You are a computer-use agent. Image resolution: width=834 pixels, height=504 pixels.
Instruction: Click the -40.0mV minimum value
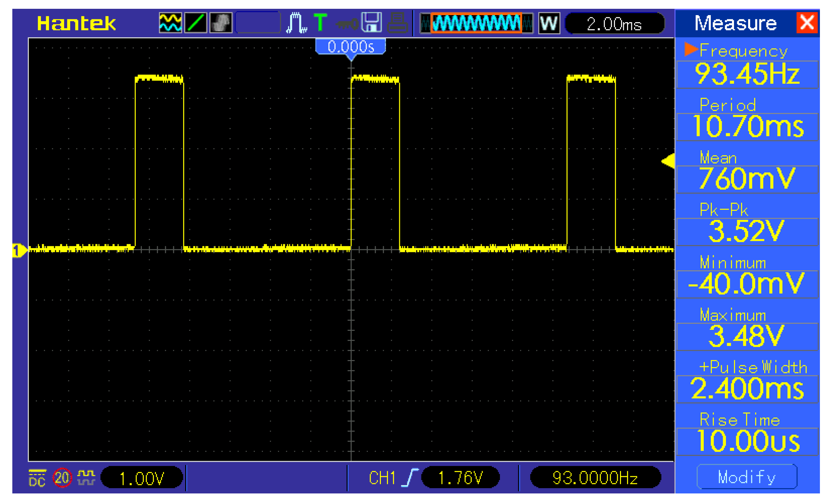pyautogui.click(x=747, y=284)
